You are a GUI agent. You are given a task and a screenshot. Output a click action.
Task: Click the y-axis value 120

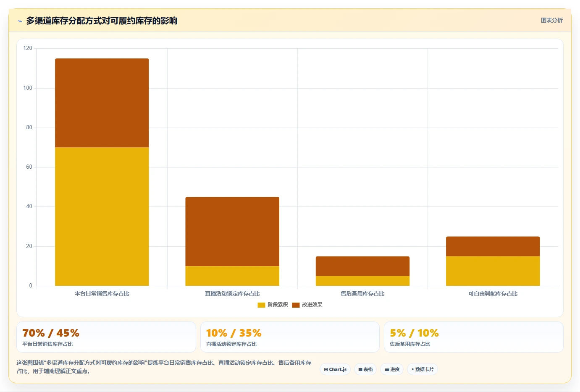(x=28, y=48)
